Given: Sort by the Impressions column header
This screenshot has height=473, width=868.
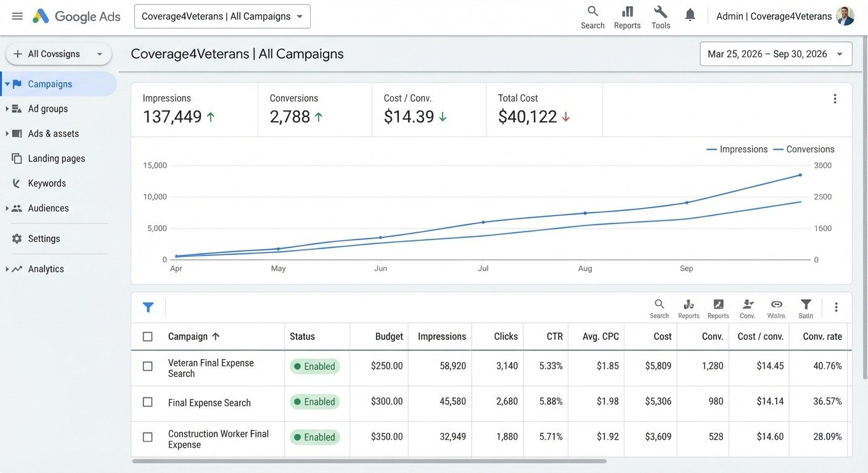Looking at the screenshot, I should coord(441,337).
